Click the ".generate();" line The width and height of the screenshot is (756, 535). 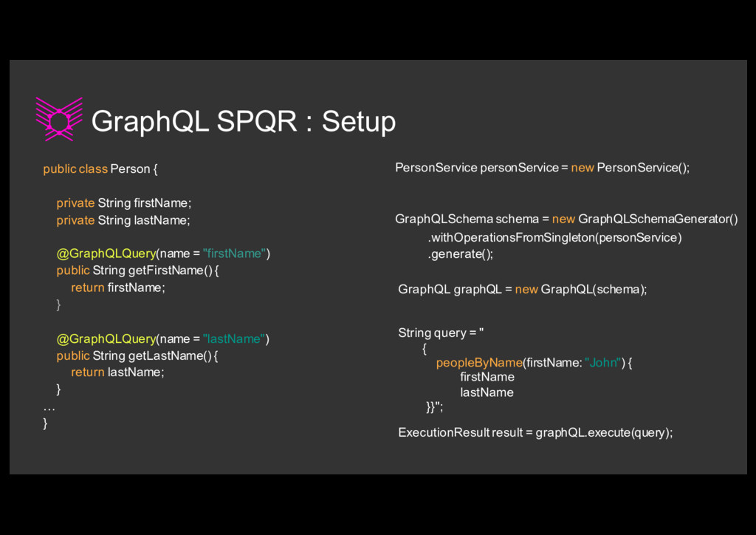coord(461,254)
